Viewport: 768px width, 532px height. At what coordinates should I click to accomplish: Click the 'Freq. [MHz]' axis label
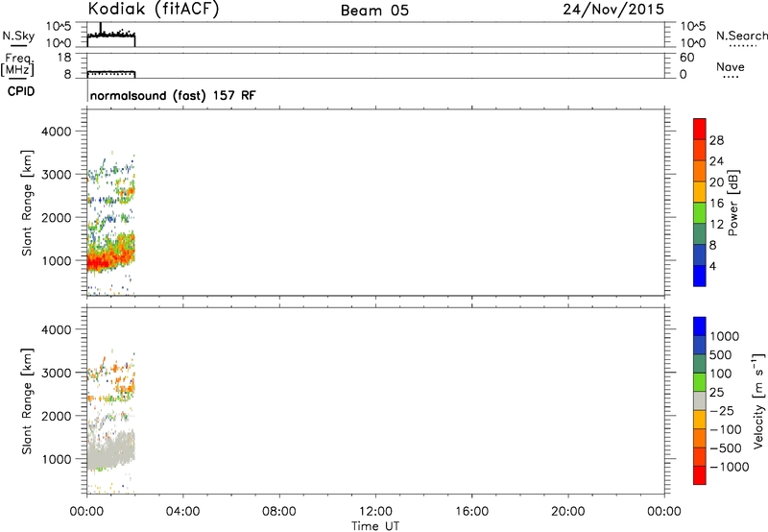pos(17,64)
